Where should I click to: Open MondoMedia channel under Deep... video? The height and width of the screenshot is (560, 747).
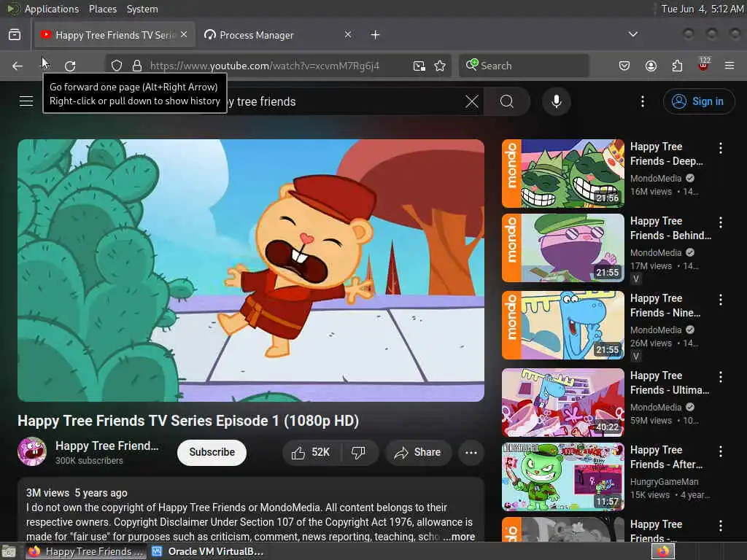(656, 178)
